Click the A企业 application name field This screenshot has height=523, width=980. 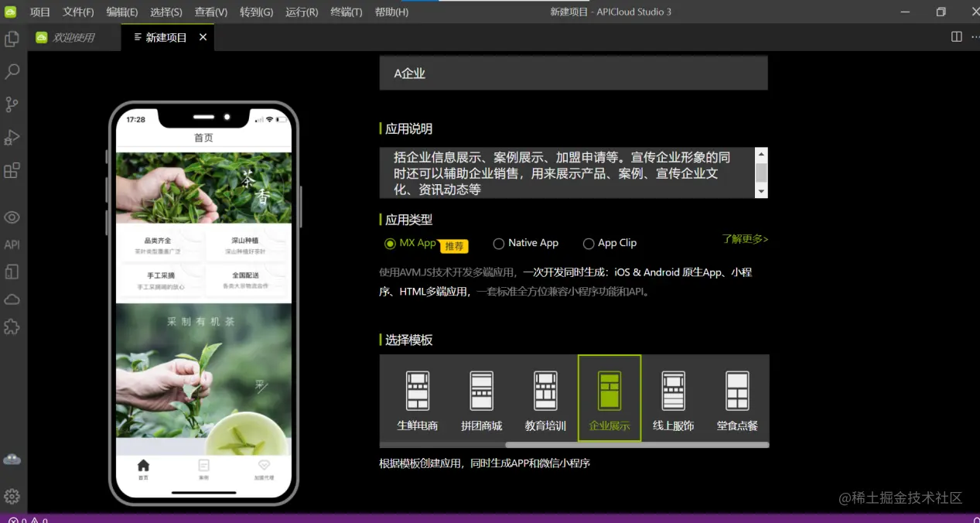click(x=573, y=72)
